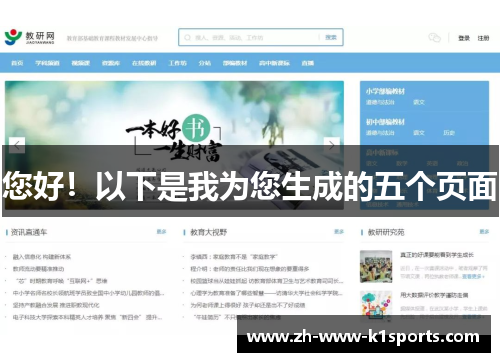Screen dimensions: 500x362
Task: Open the 资讯直通车 section title
Action: tap(29, 232)
